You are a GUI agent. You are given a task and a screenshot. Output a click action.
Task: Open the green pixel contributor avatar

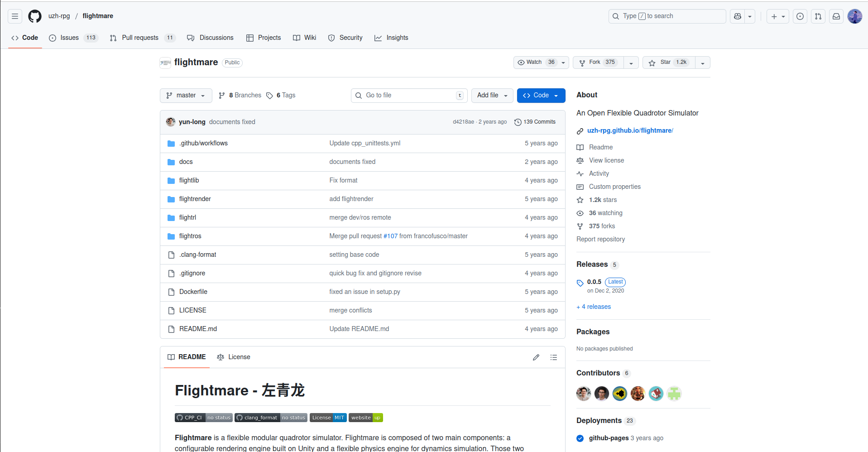(x=674, y=394)
